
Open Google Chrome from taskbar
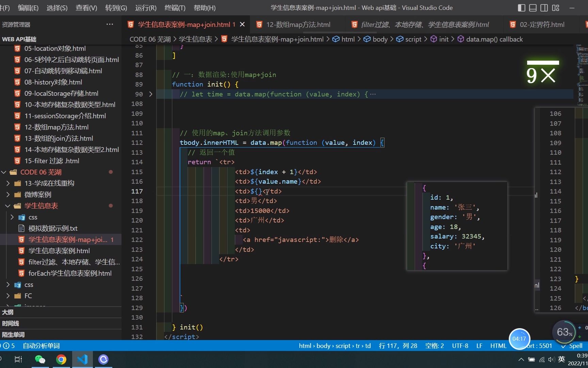tap(61, 359)
